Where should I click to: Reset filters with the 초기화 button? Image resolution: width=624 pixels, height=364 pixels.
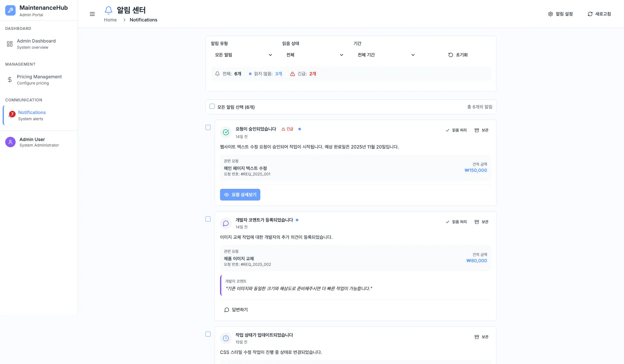click(x=458, y=55)
